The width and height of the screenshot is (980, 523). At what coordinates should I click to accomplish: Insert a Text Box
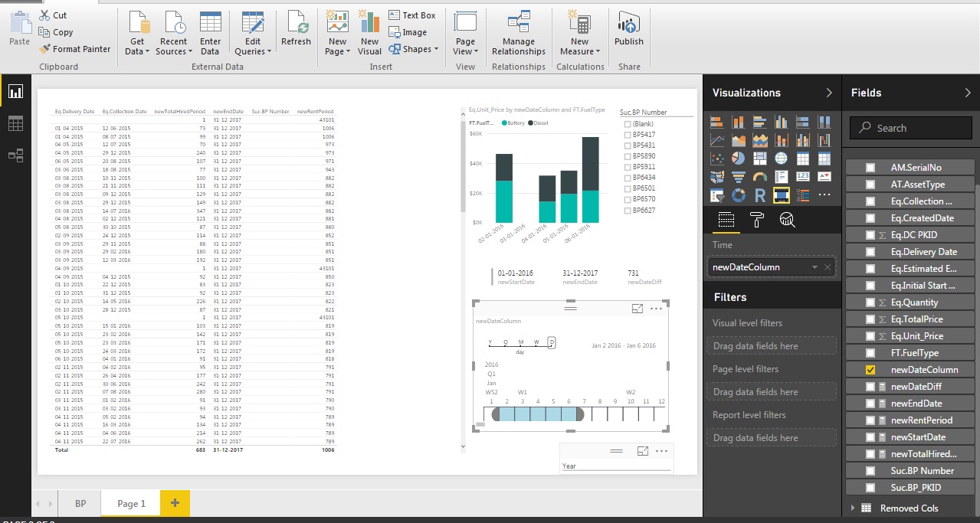[x=412, y=15]
